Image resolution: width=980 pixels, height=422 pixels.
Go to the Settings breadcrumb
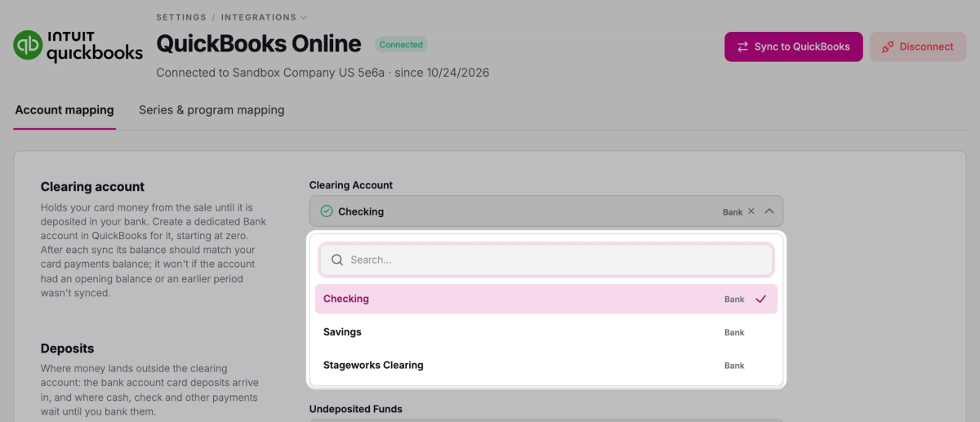pyautogui.click(x=181, y=17)
